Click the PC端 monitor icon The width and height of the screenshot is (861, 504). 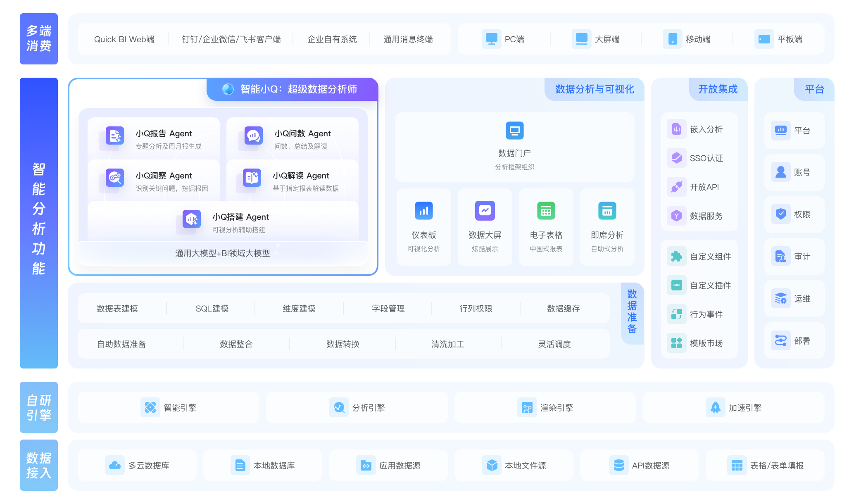pos(491,39)
